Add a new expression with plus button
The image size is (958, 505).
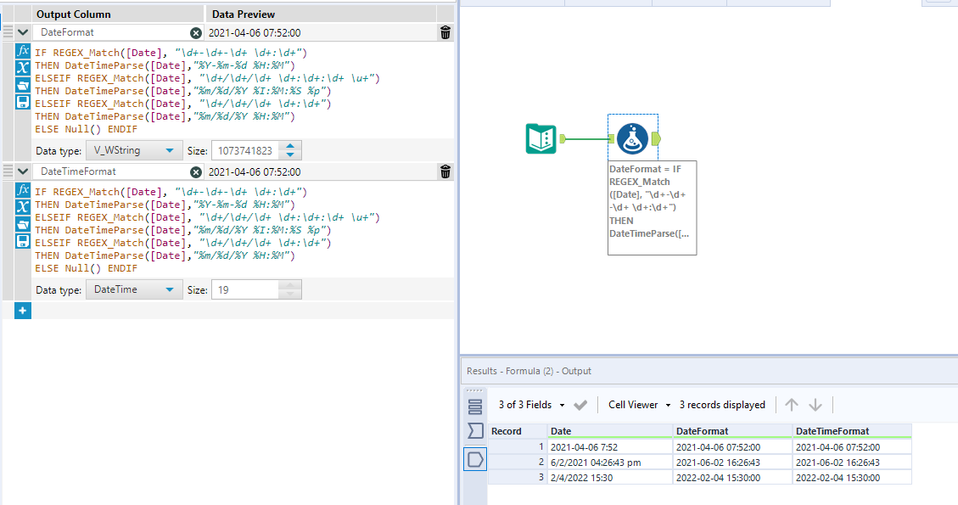(x=23, y=311)
